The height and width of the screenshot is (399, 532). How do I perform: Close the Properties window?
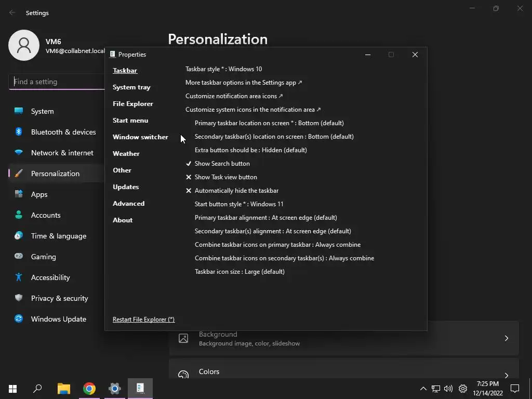pos(415,55)
